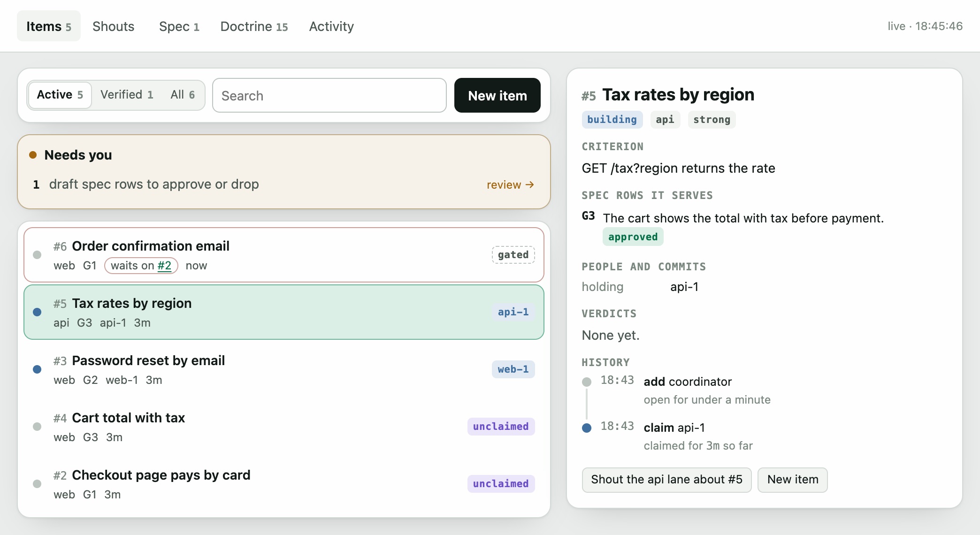Click the unclaimed badge on item #2
The image size is (980, 535).
501,484
